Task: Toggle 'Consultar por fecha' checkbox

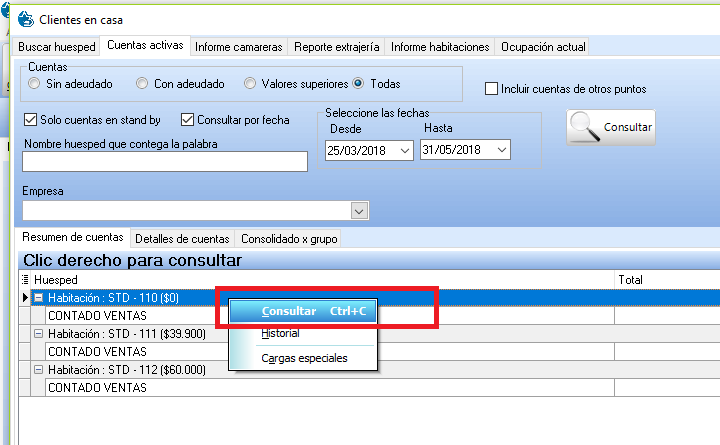Action: 187,120
